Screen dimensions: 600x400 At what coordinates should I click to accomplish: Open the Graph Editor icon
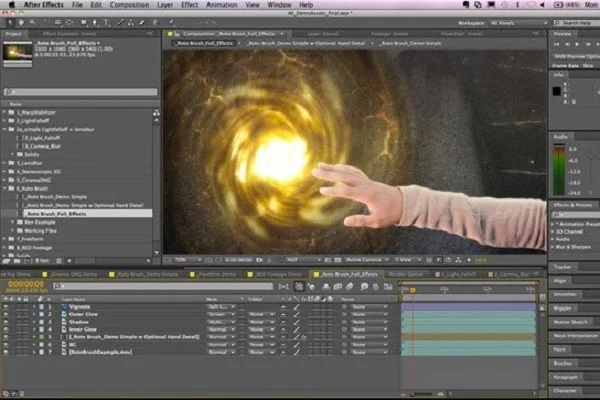coord(388,286)
